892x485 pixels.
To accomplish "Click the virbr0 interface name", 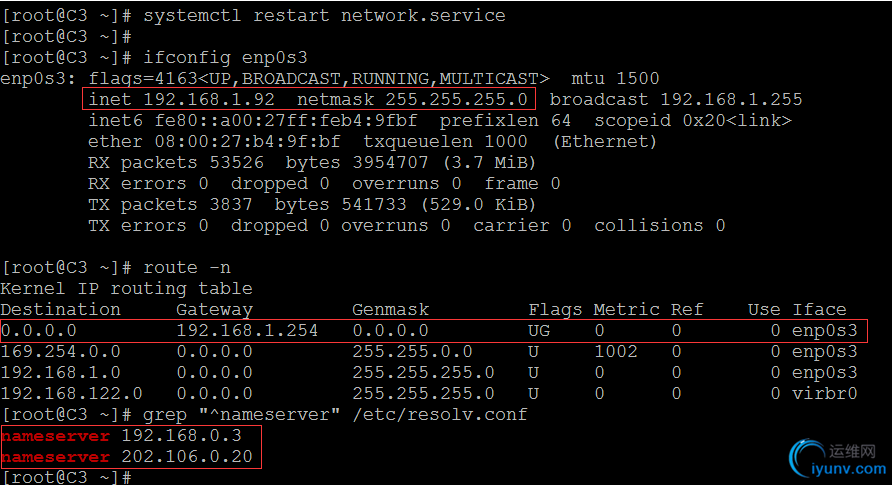I will click(824, 393).
